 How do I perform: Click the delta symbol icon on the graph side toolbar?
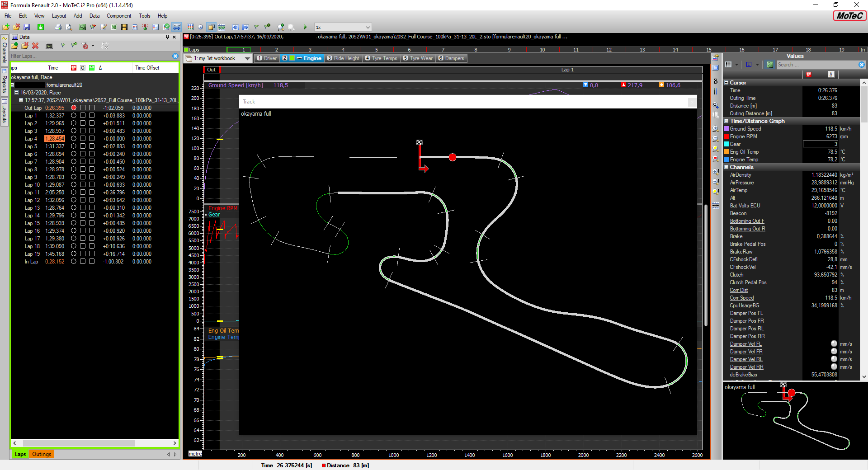716,81
